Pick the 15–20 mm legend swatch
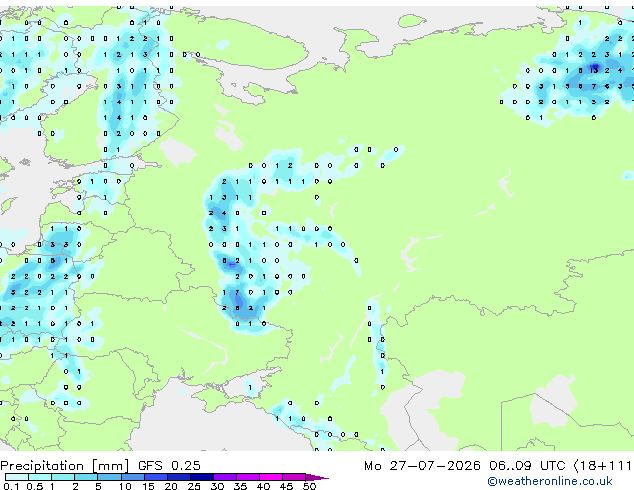The width and height of the screenshot is (634, 490). point(155,477)
